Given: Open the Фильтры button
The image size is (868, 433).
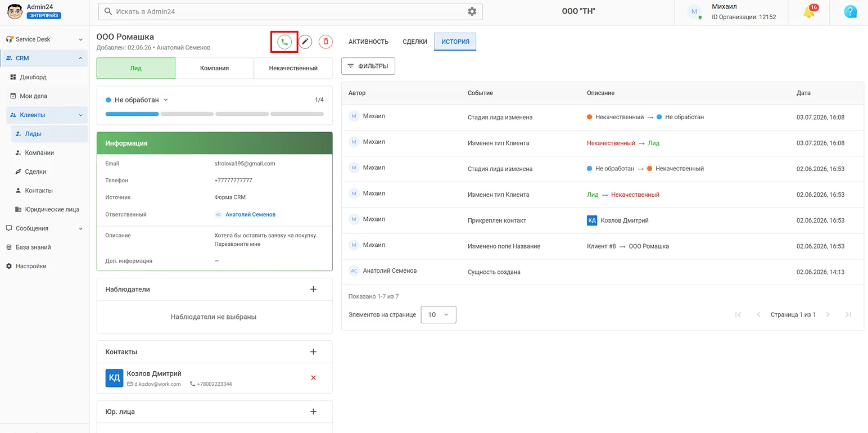Looking at the screenshot, I should pyautogui.click(x=368, y=66).
